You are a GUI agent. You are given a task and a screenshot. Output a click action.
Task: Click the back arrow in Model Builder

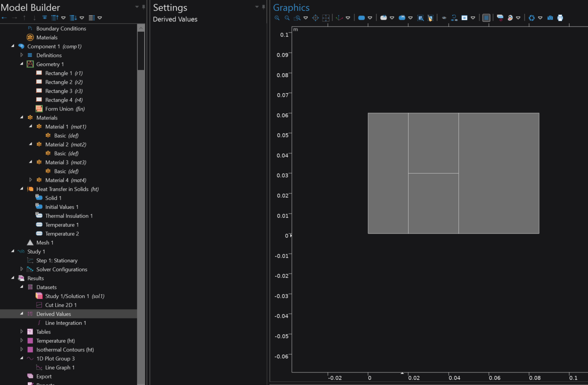click(4, 18)
